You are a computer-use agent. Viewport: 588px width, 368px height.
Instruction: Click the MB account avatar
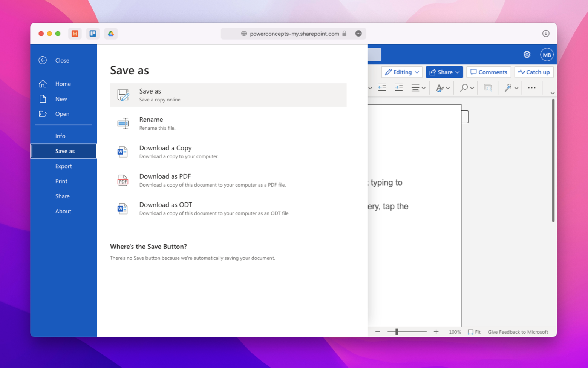tap(547, 54)
